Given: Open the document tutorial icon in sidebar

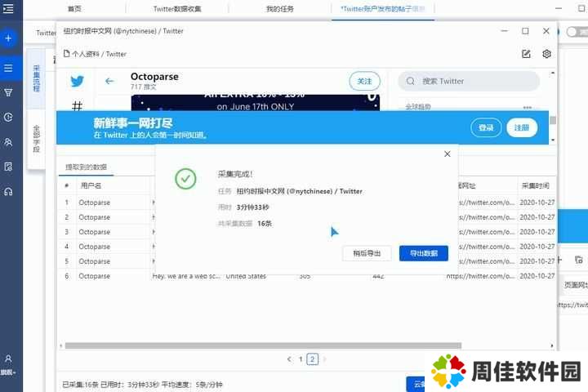Looking at the screenshot, I should click(8, 167).
